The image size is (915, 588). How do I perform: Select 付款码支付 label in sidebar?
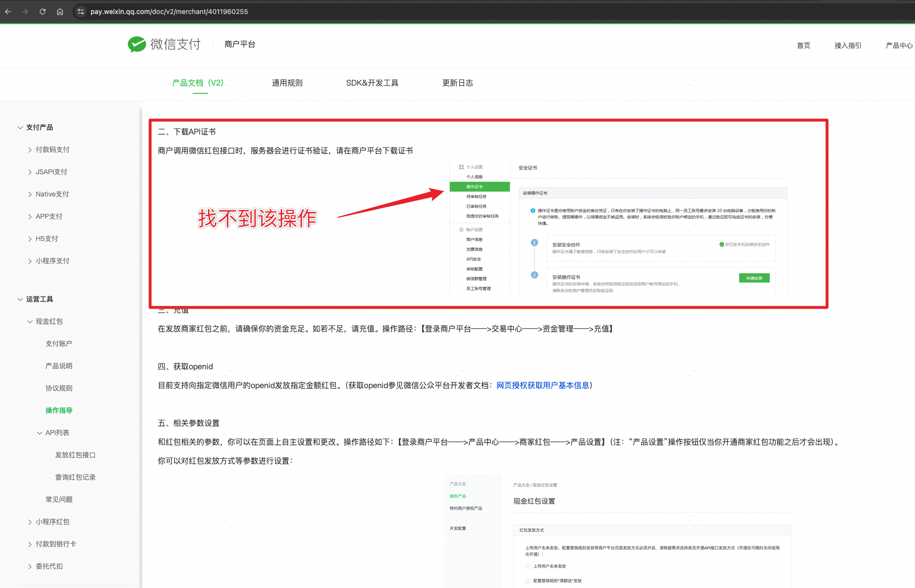pos(53,150)
